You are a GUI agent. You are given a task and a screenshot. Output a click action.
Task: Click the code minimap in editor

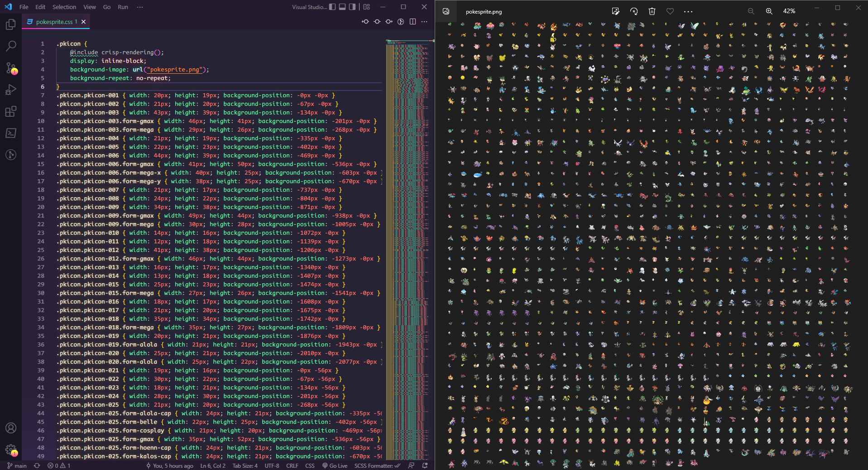point(407,249)
